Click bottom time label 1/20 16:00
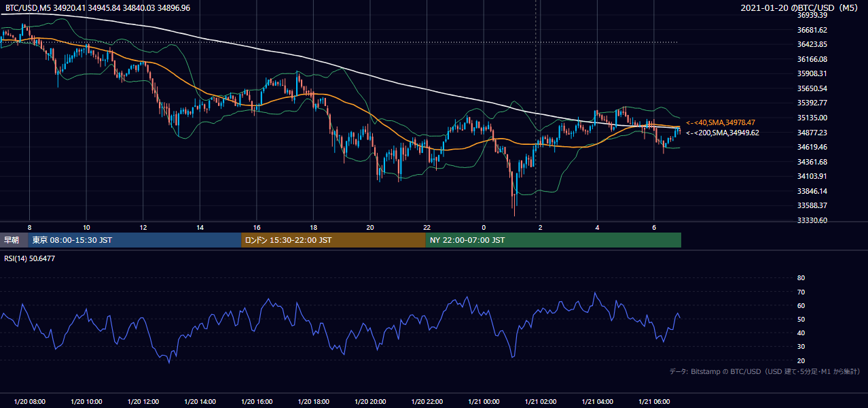Viewport: 868px width, 408px height. click(x=257, y=402)
